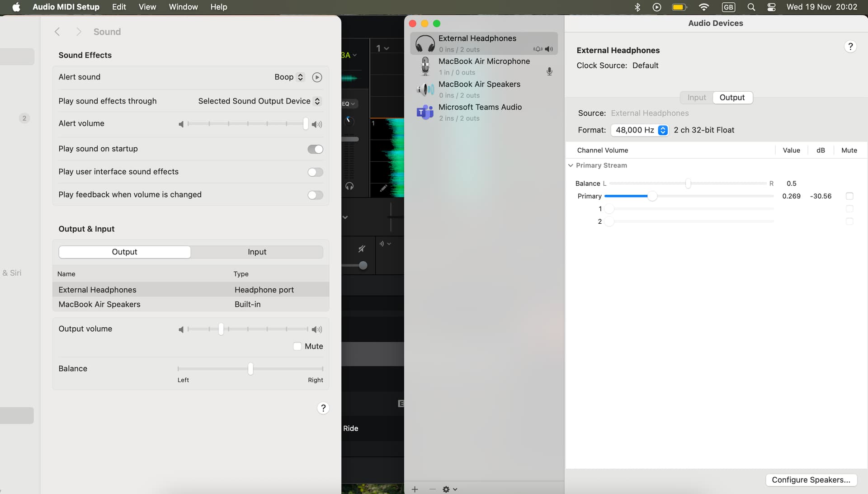
Task: Open the Alert sound Boop popup
Action: pyautogui.click(x=289, y=77)
